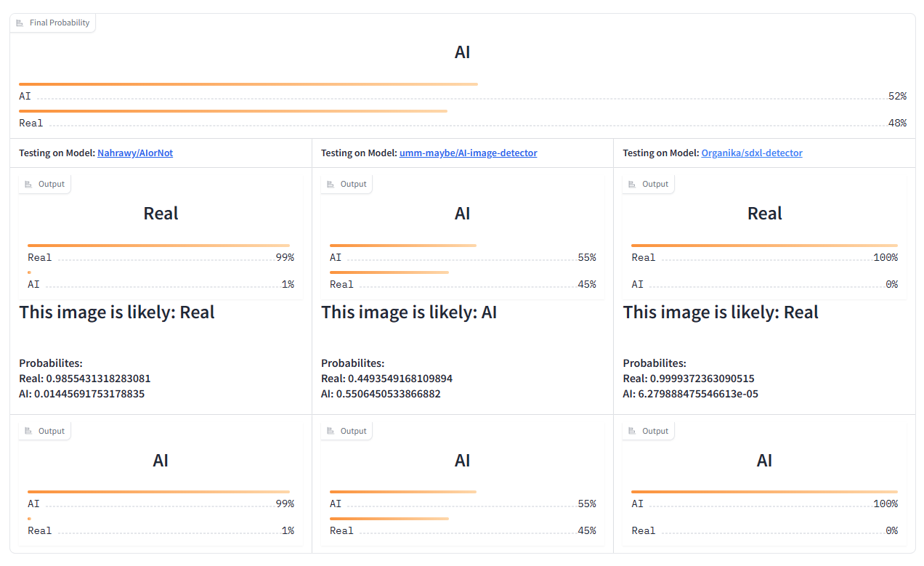This screenshot has width=924, height=566.
Task: Click the Real 0% row in the lower Organika output
Action: point(764,531)
